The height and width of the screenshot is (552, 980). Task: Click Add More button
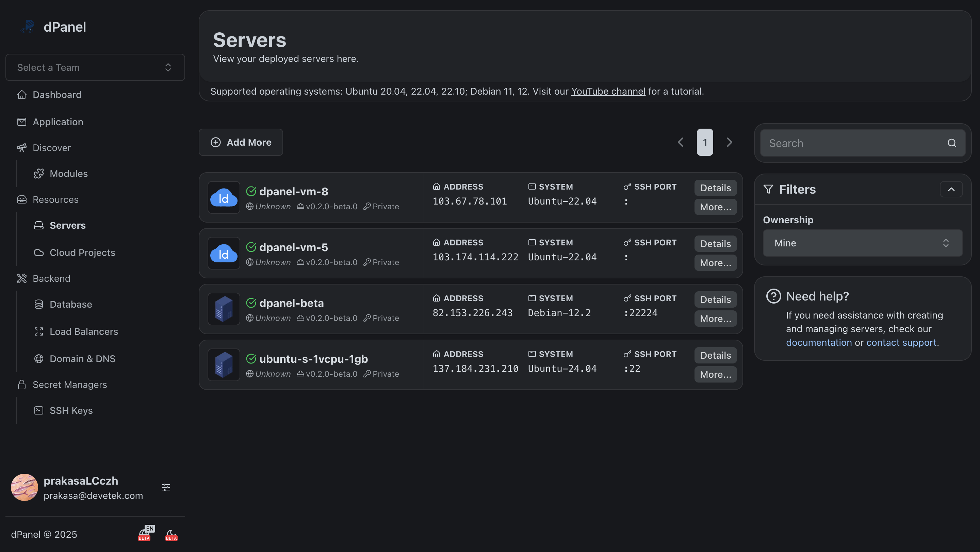tap(241, 142)
